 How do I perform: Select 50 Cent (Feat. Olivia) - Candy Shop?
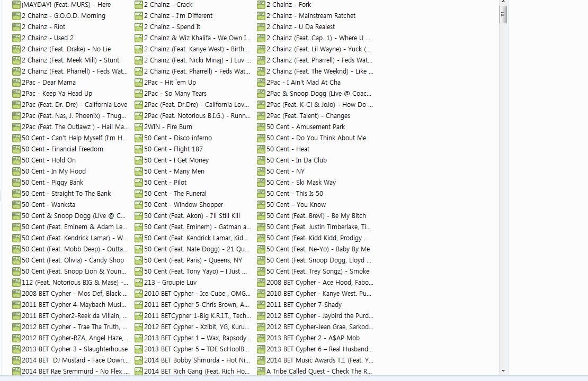pyautogui.click(x=73, y=260)
